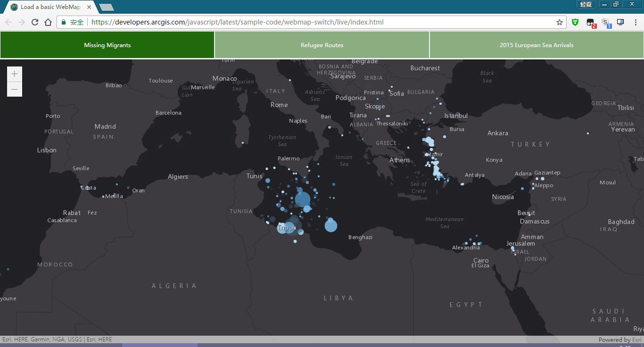644x347 pixels.
Task: Click the Marseille city label
Action: tap(203, 87)
